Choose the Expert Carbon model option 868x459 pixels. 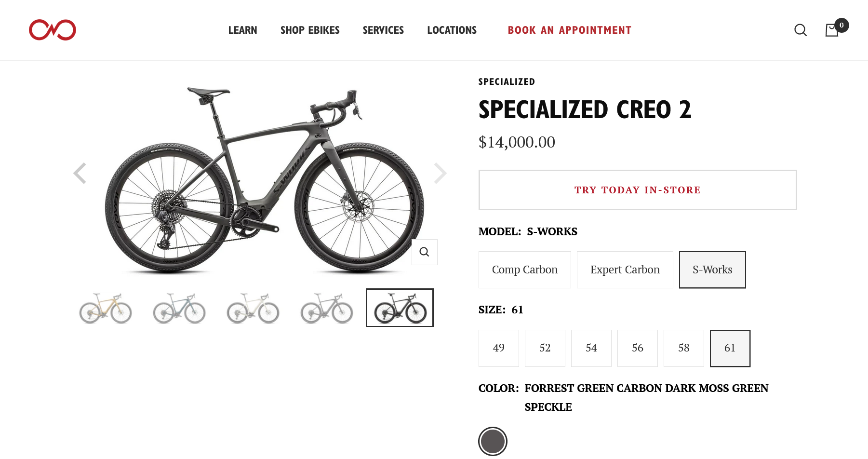(625, 270)
